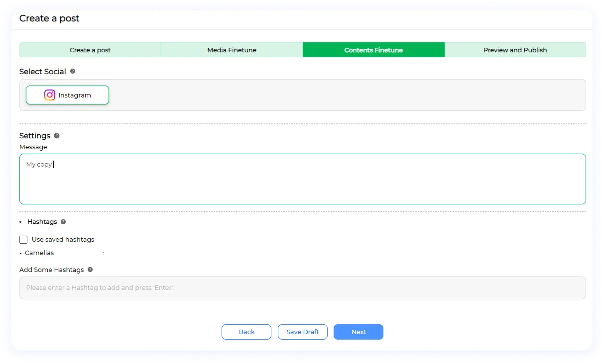Click the Save Draft button
The width and height of the screenshot is (604, 364).
coord(303,332)
